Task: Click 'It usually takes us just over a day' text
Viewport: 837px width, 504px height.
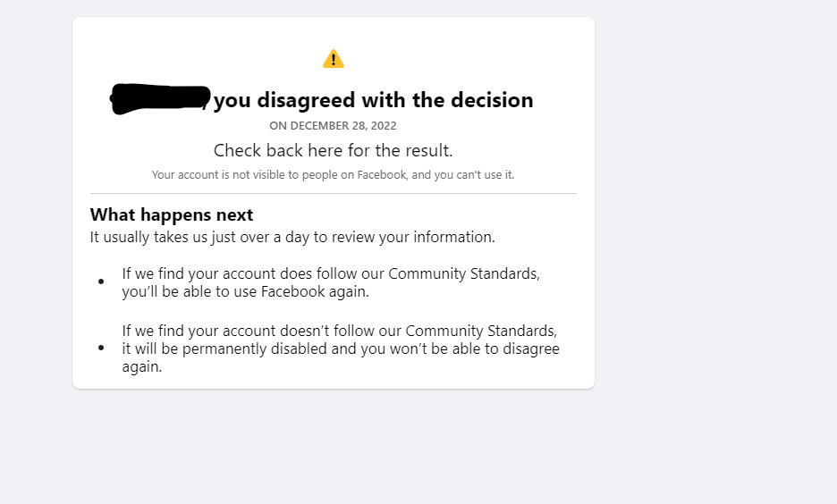Action: click(x=292, y=237)
